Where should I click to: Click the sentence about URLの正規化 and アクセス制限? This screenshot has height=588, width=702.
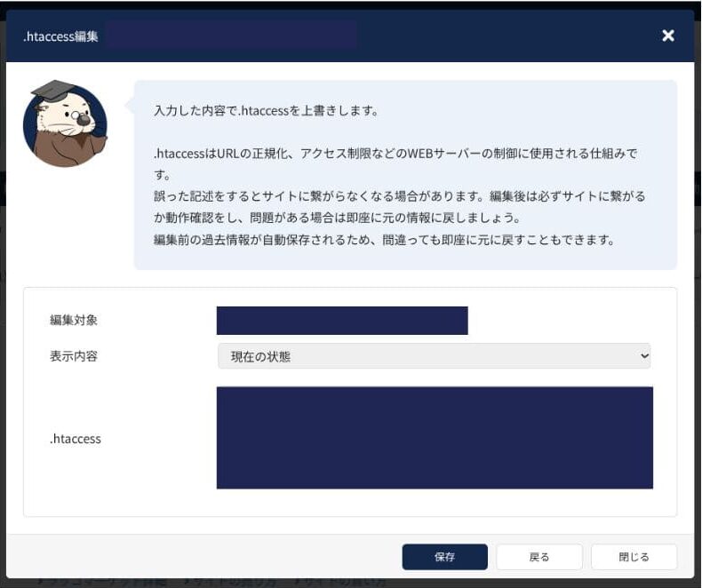[x=395, y=153]
